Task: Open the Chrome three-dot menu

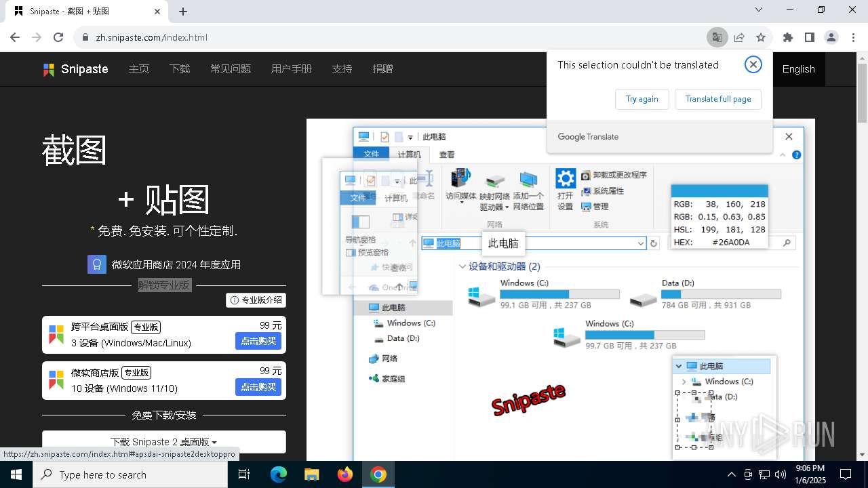Action: (x=853, y=37)
